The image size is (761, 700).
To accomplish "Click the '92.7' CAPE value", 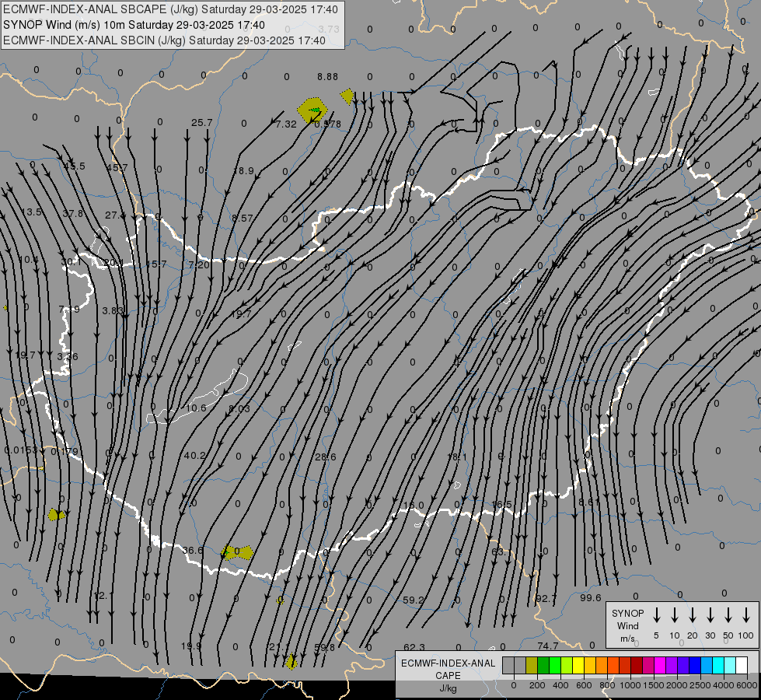I will click(546, 598).
